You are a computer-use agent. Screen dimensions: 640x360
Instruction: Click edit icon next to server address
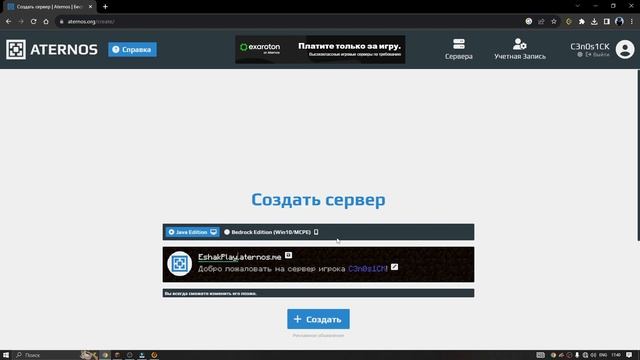[x=288, y=255]
